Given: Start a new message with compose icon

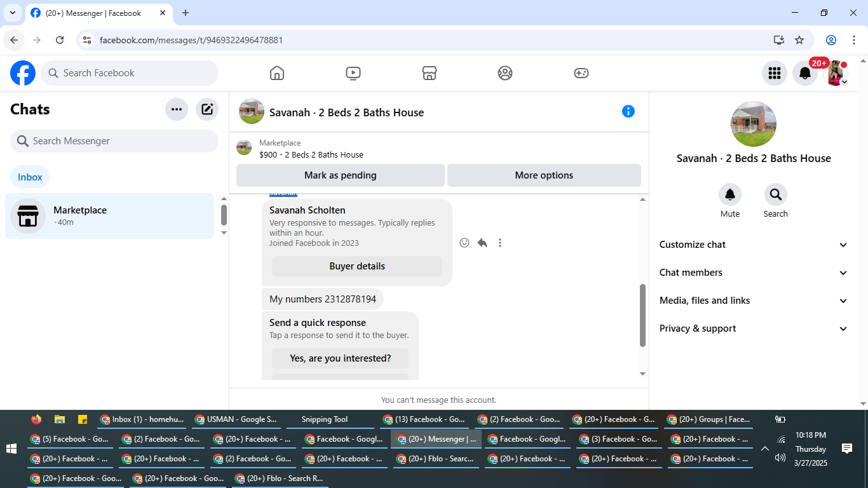Looking at the screenshot, I should click(x=207, y=109).
